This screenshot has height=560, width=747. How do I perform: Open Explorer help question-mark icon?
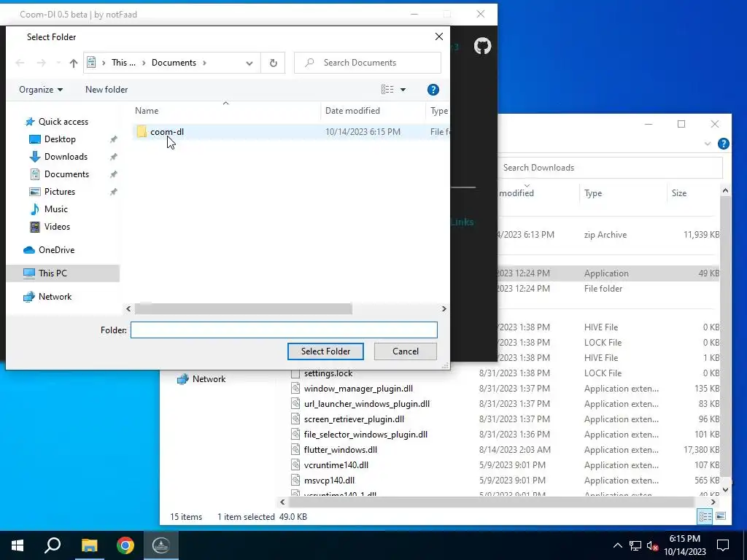click(x=723, y=144)
